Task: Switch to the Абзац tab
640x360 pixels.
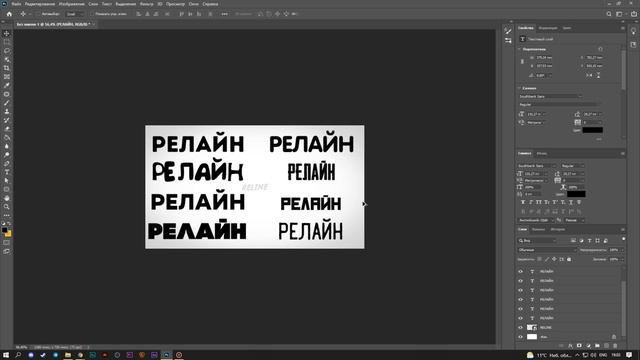Action: coord(542,153)
